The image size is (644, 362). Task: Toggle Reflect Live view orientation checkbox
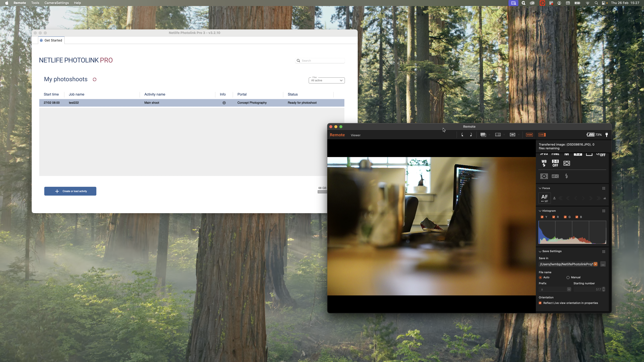[x=540, y=303]
